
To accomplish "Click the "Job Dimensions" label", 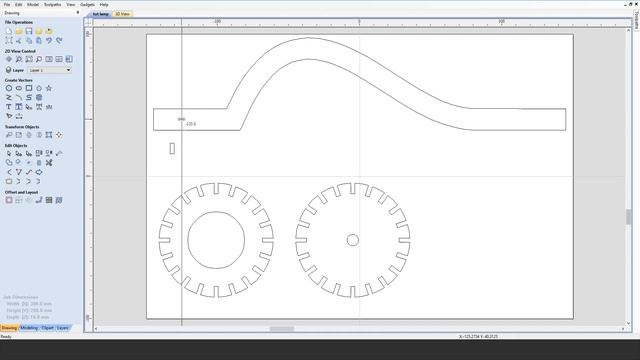I will pos(21,297).
